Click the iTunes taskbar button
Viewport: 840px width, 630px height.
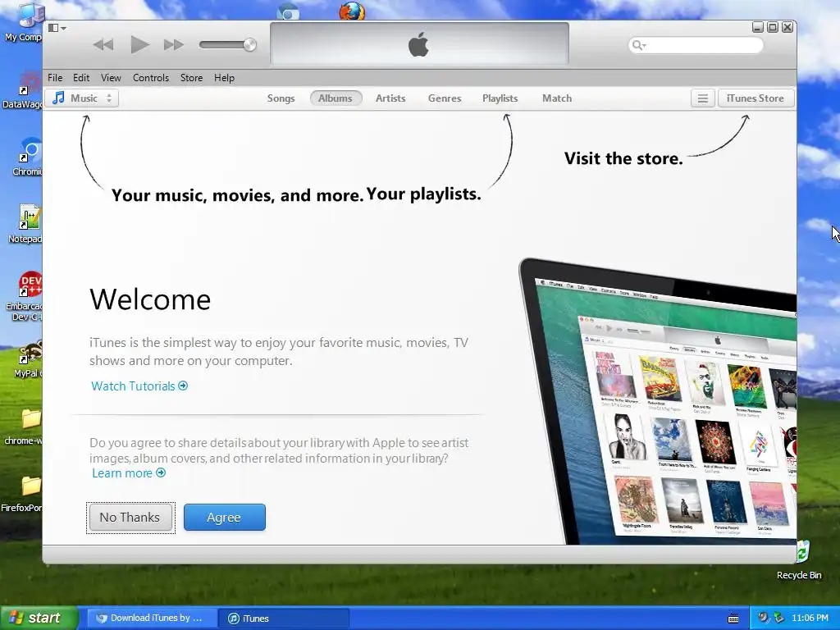(x=284, y=619)
